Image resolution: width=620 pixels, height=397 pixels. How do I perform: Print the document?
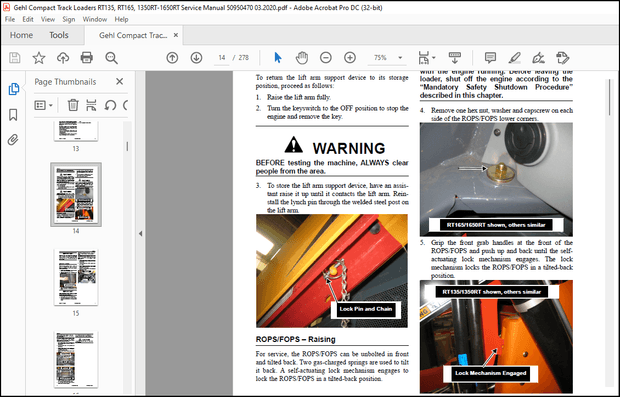pos(87,58)
